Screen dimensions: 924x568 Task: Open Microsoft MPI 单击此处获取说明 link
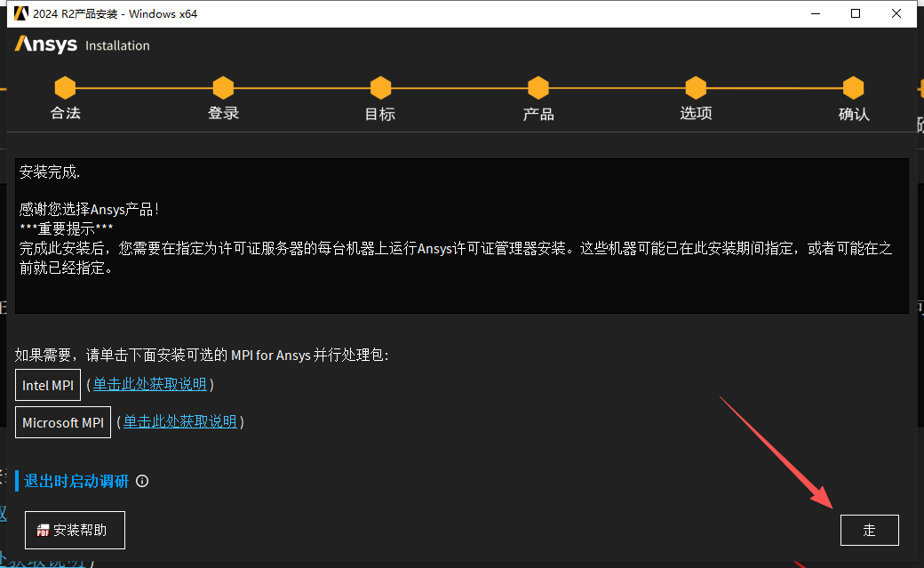click(180, 421)
